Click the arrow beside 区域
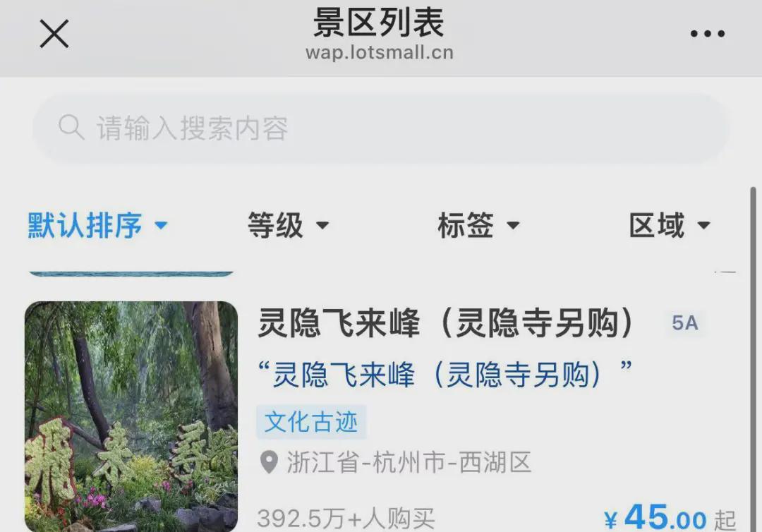This screenshot has width=762, height=532. pyautogui.click(x=703, y=226)
